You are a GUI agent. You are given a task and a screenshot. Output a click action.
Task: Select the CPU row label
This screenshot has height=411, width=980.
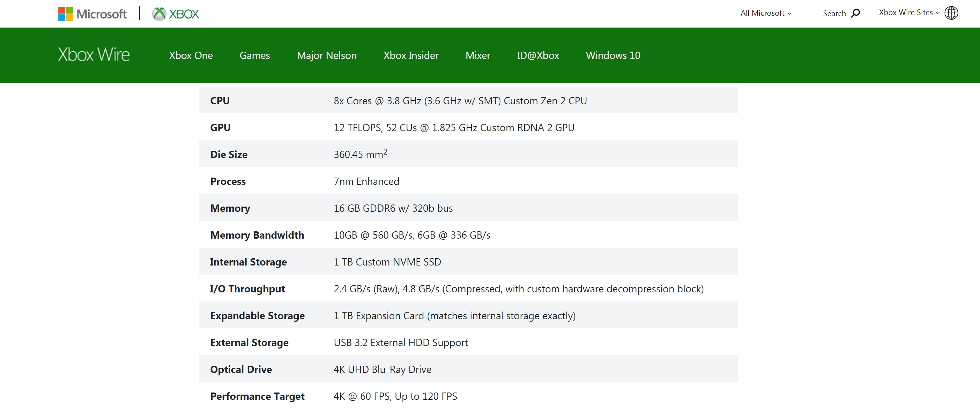(220, 101)
